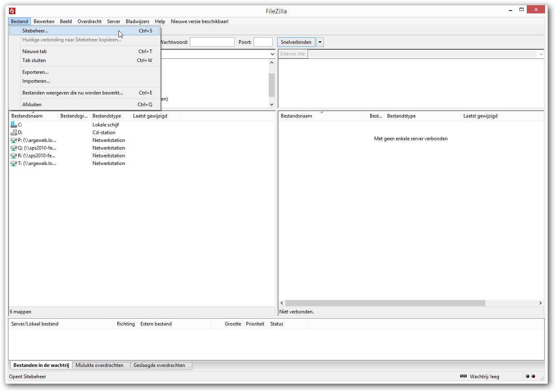This screenshot has width=556, height=392.
Task: Click the Lokale schijf type cell
Action: pyautogui.click(x=106, y=125)
